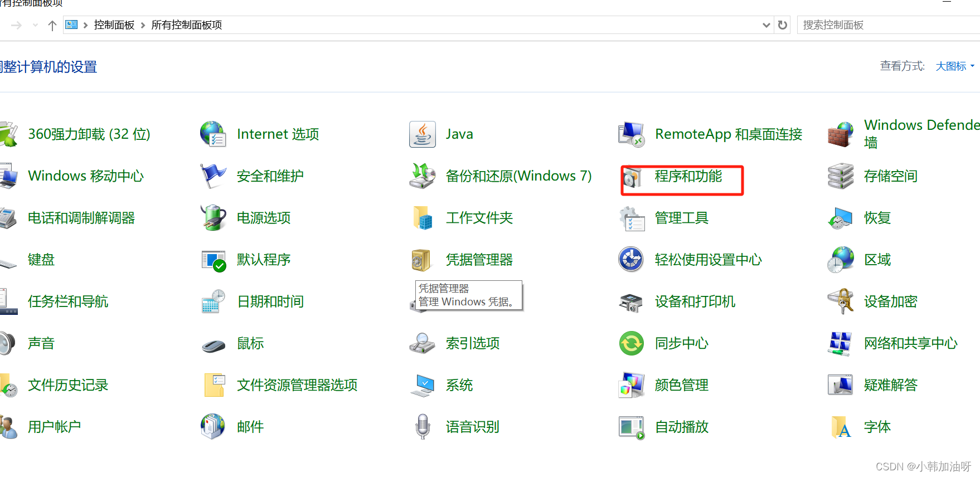The width and height of the screenshot is (980, 477).
Task: Open the 文件资源管理器选项 icon
Action: coord(214,385)
